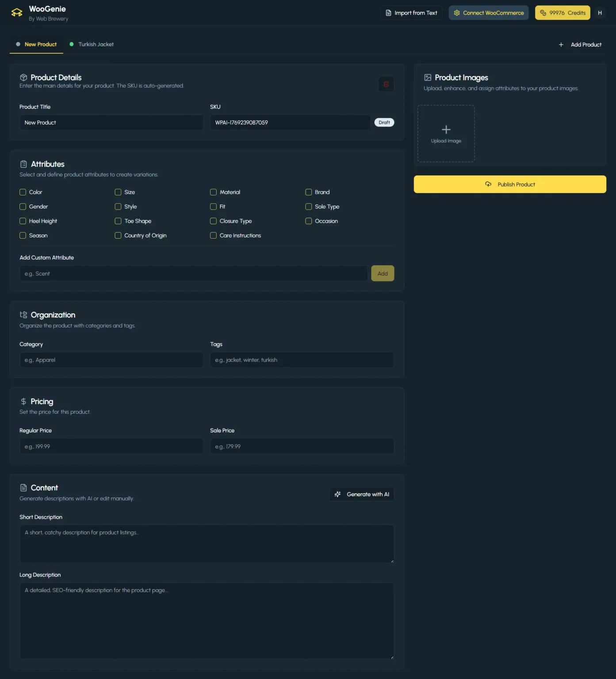Check the Material attribute
The image size is (616, 679).
tap(213, 192)
